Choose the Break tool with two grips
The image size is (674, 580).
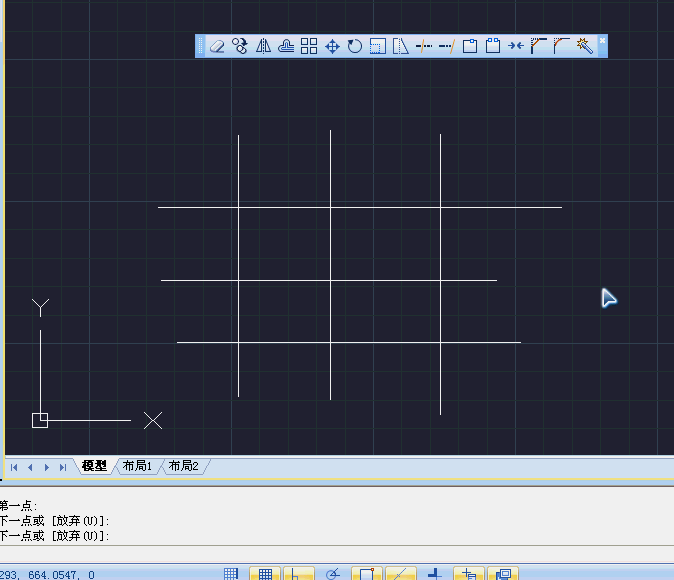(493, 46)
